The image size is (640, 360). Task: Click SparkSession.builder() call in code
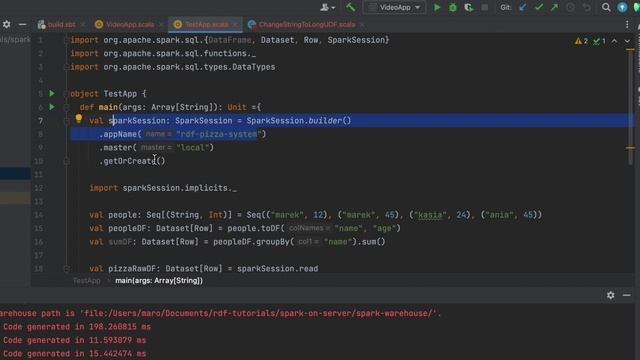click(x=298, y=120)
